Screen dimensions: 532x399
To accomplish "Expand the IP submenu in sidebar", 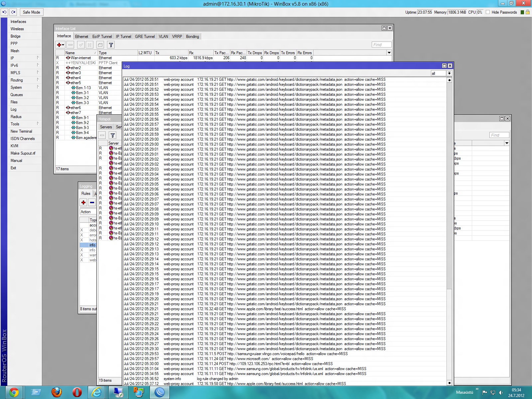I will click(x=25, y=58).
